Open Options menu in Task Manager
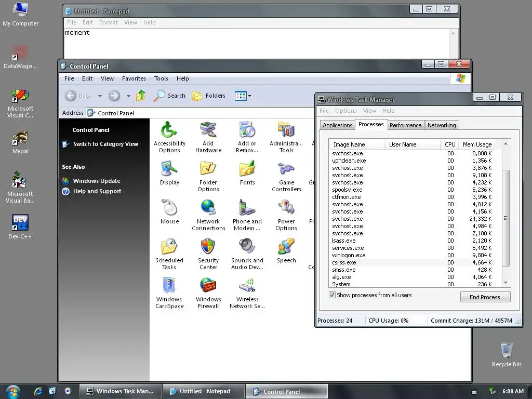This screenshot has width=532, height=399. point(345,111)
